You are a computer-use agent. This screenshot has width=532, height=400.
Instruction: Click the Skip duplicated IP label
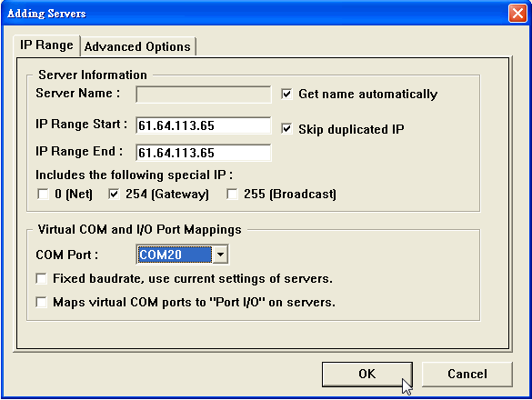pos(351,129)
